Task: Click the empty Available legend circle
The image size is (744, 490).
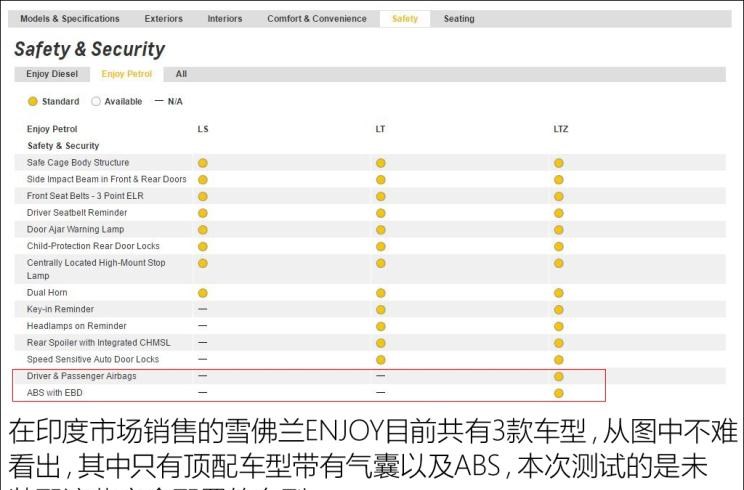Action: coord(96,102)
